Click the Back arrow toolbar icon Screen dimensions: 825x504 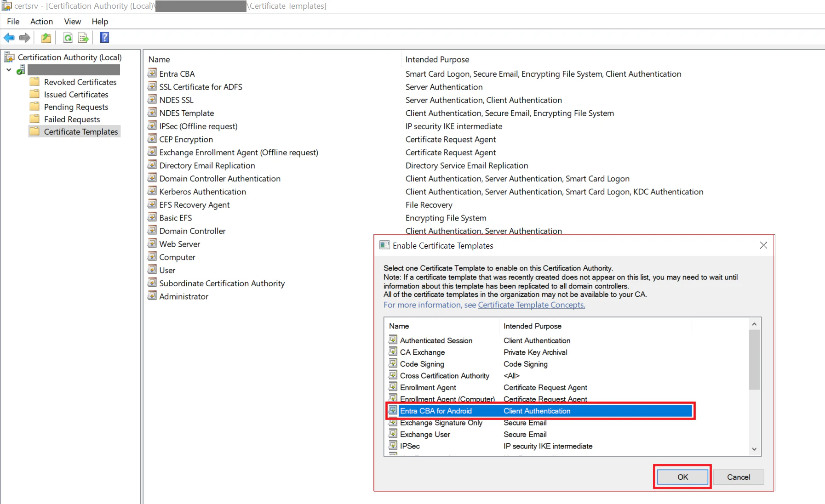(x=9, y=38)
